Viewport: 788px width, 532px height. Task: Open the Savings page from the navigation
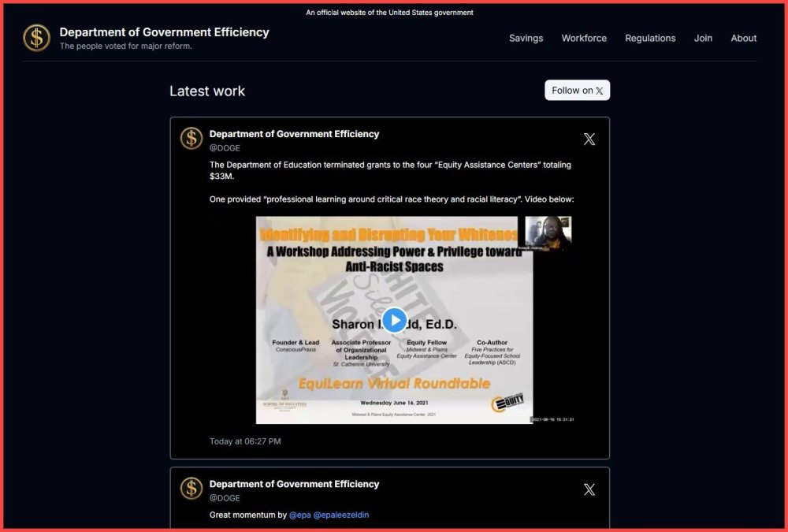tap(526, 38)
